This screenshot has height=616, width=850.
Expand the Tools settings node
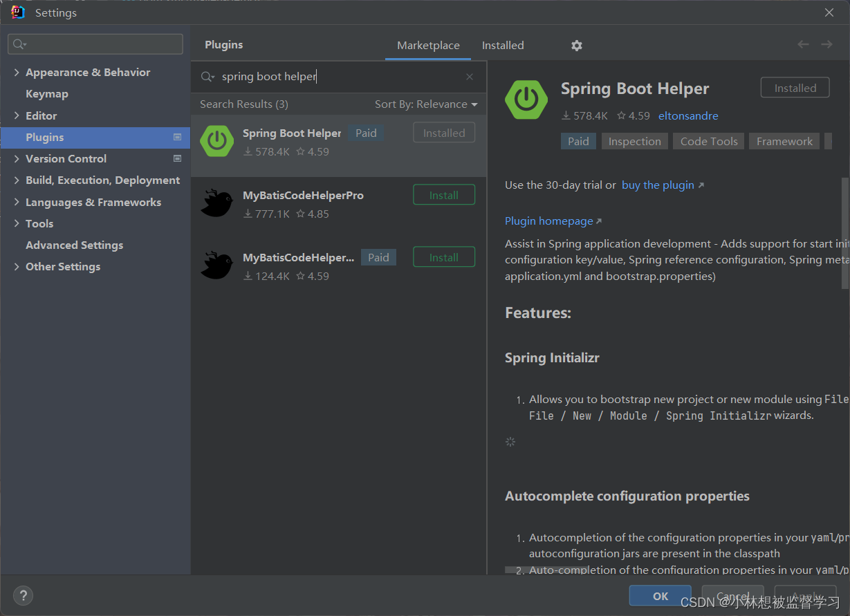[17, 223]
